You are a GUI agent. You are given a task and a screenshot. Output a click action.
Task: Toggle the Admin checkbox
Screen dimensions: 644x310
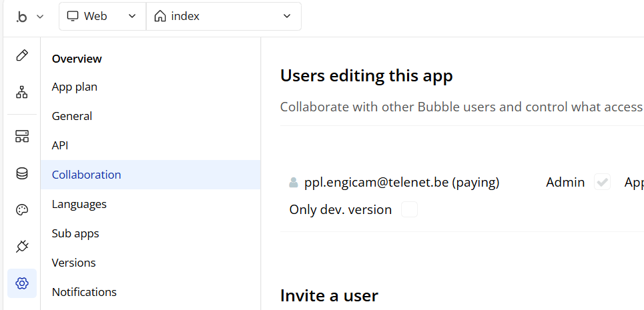[x=603, y=182]
